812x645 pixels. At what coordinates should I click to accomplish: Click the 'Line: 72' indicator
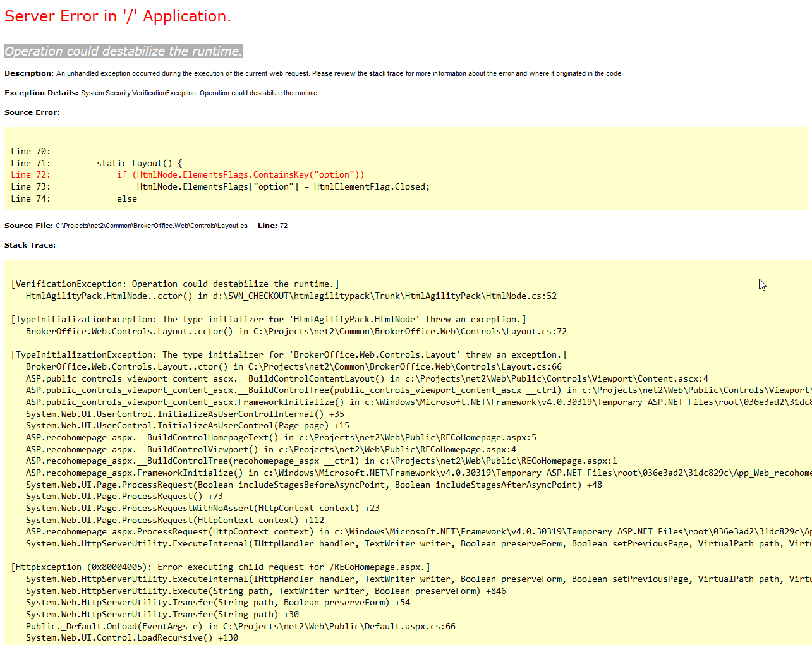point(272,226)
